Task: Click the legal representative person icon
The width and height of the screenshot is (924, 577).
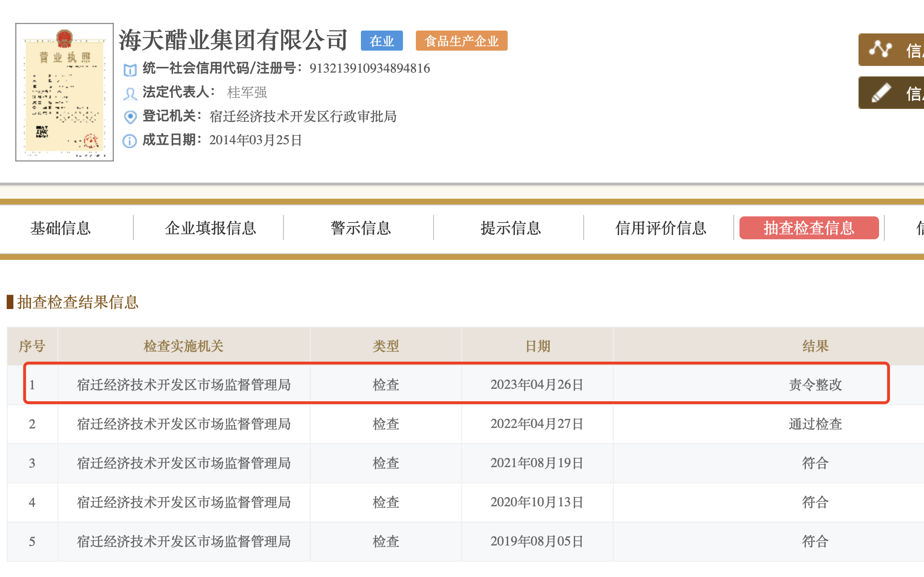Action: (x=130, y=93)
